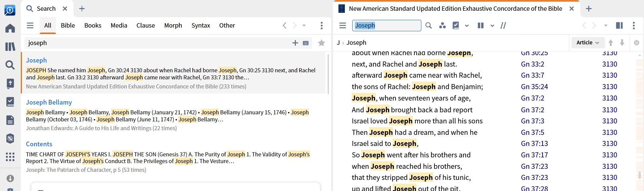Image resolution: width=644 pixels, height=191 pixels.
Task: Select the Syntax search tab
Action: tap(201, 26)
